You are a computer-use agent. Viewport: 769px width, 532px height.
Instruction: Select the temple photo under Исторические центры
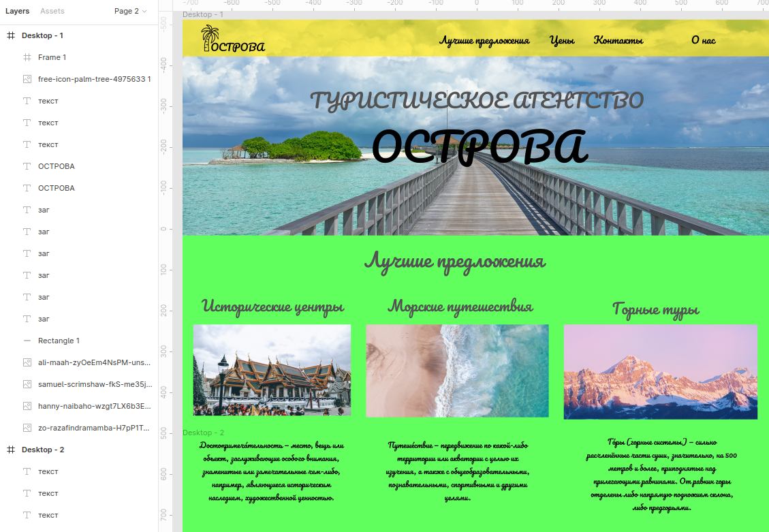(x=272, y=370)
